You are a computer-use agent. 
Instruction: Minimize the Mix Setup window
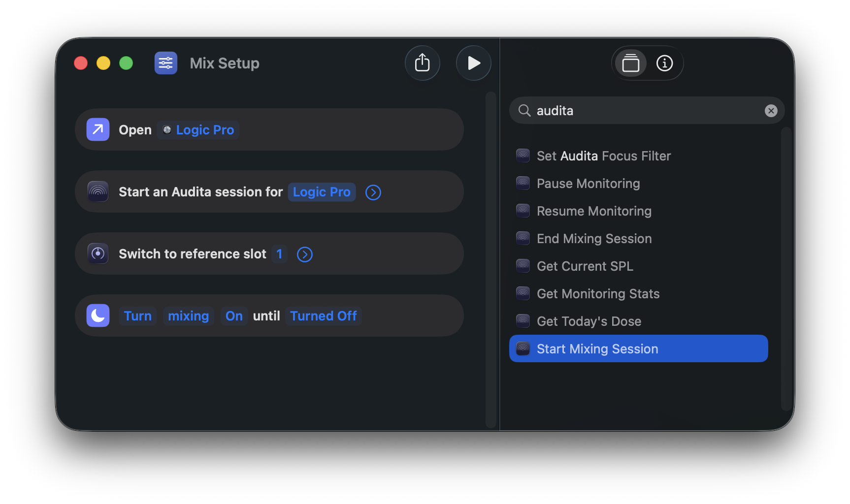click(x=103, y=63)
